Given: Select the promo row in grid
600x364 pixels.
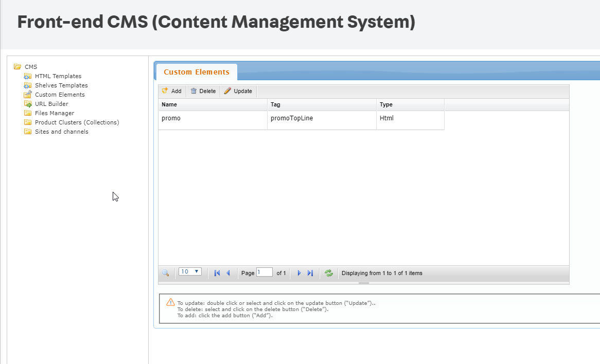Looking at the screenshot, I should (x=213, y=118).
